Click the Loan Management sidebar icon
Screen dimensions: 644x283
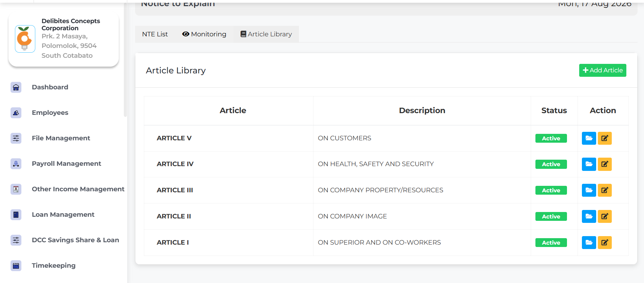[x=16, y=215]
